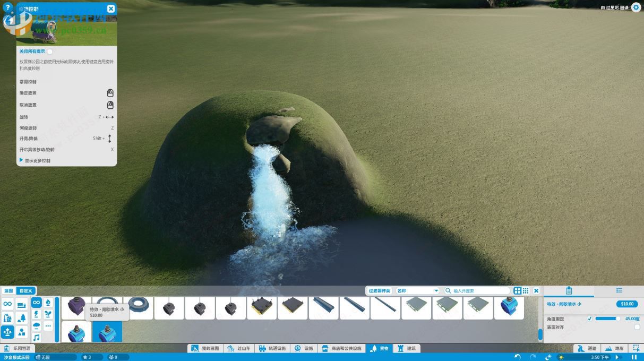The image size is (644, 361).
Task: Open 轨道设施 tab
Action: [x=272, y=349]
